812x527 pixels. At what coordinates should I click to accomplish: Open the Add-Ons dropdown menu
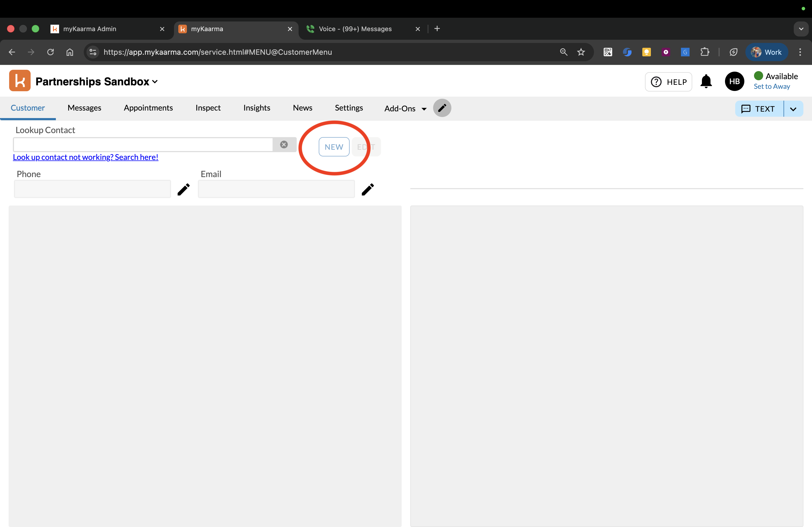tap(405, 109)
